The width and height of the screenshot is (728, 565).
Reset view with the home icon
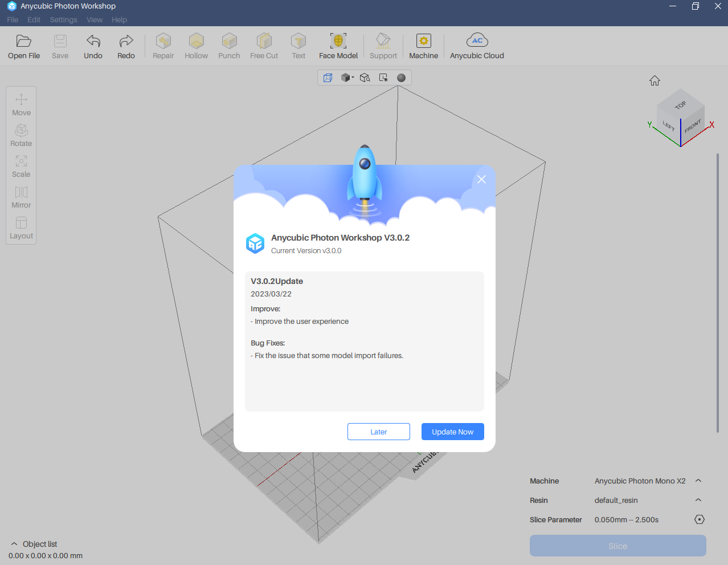[655, 80]
